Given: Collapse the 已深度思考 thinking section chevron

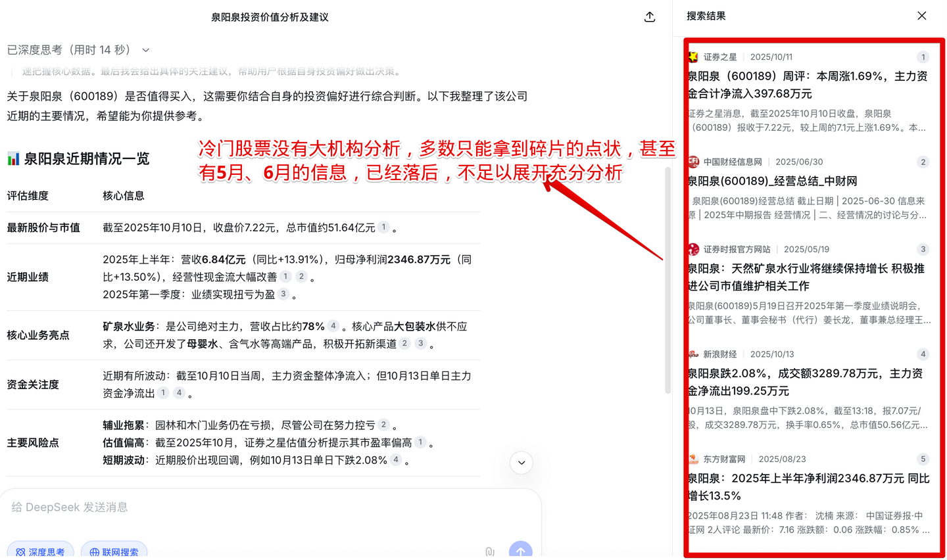Looking at the screenshot, I should (146, 50).
